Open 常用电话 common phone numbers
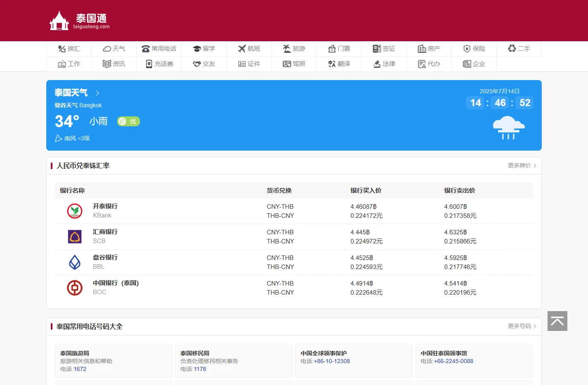This screenshot has height=385, width=588. (x=159, y=49)
